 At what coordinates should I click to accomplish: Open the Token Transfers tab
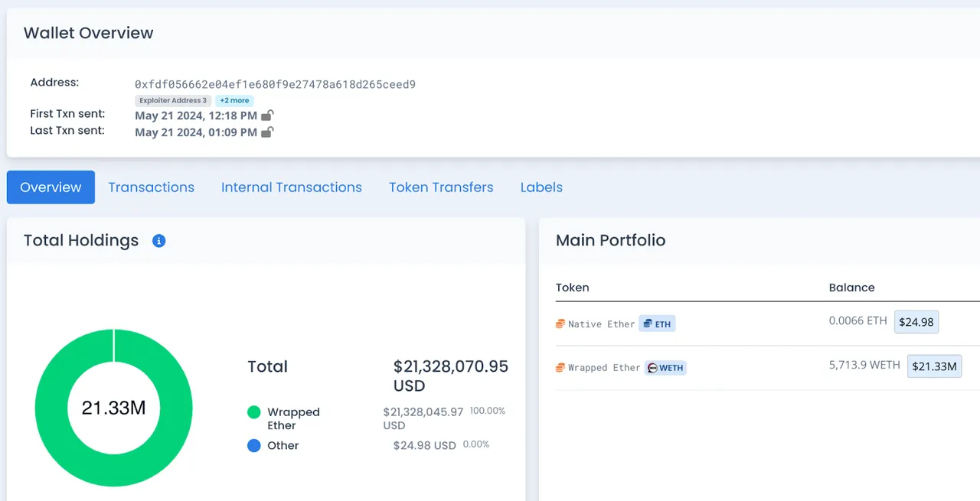click(441, 187)
